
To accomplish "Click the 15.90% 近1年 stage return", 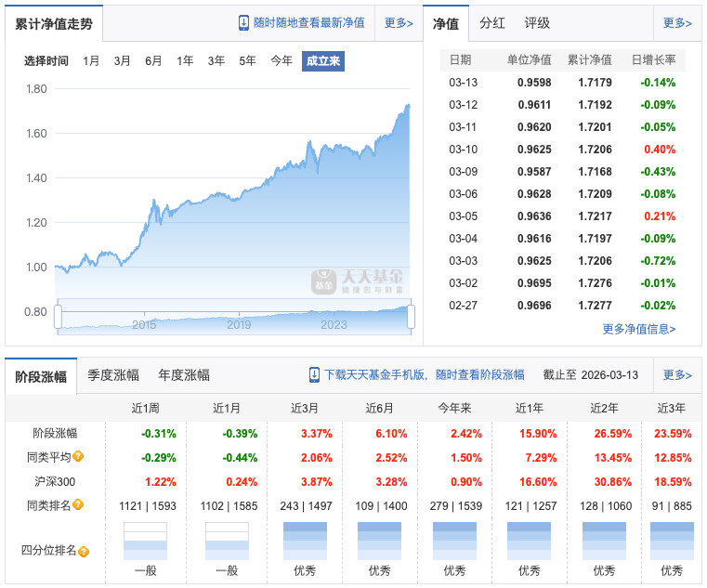I will (538, 434).
